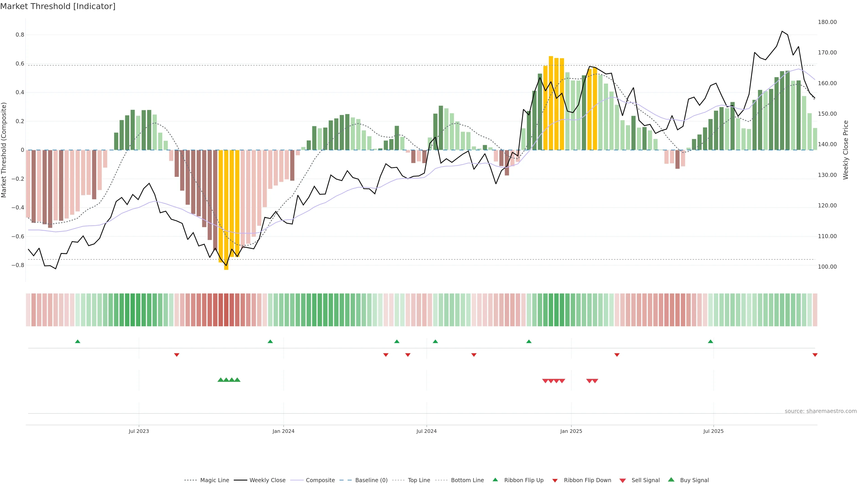Click green ribbon flip marker near Jul 2025

[710, 342]
